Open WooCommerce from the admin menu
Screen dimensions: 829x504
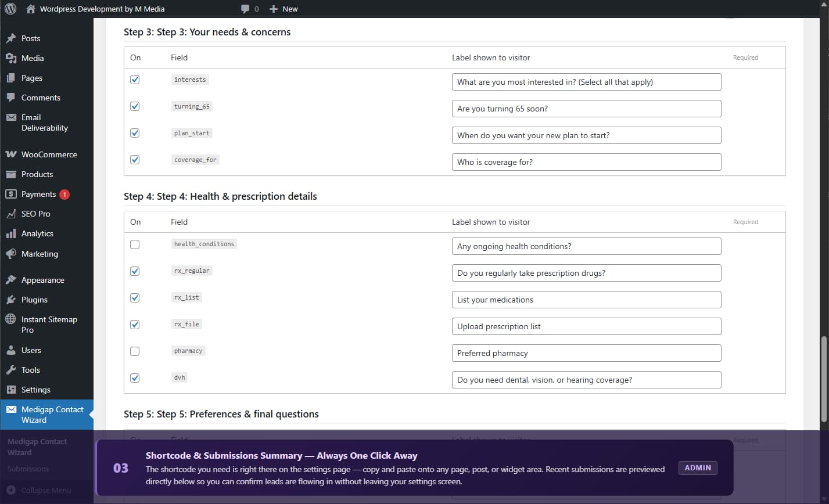click(x=49, y=154)
